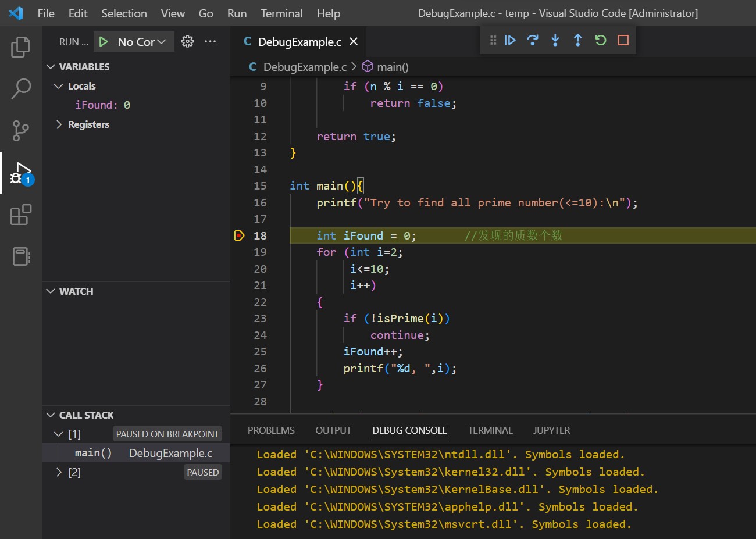
Task: Open the Source Control view
Action: (21, 131)
